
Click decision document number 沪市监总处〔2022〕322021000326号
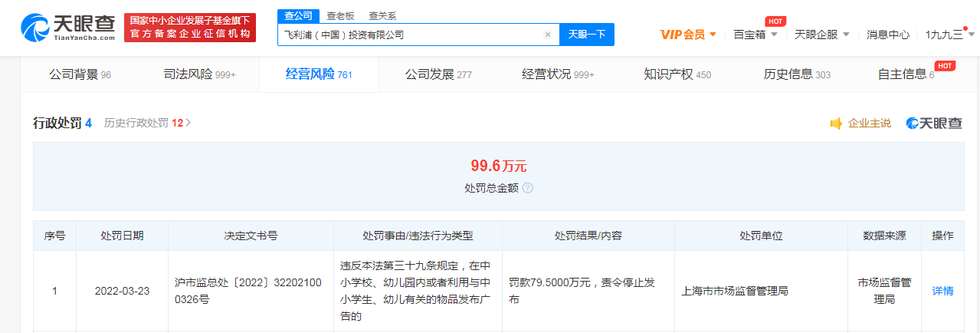(x=249, y=292)
